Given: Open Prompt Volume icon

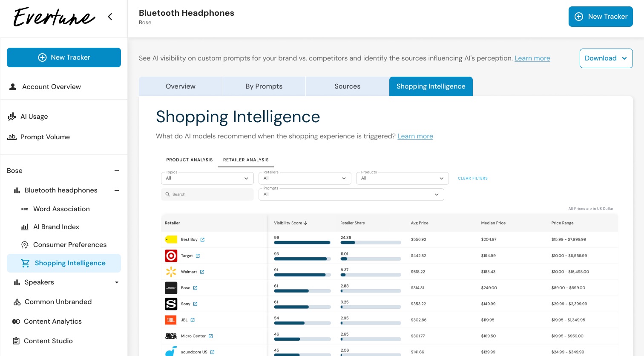Looking at the screenshot, I should point(12,137).
